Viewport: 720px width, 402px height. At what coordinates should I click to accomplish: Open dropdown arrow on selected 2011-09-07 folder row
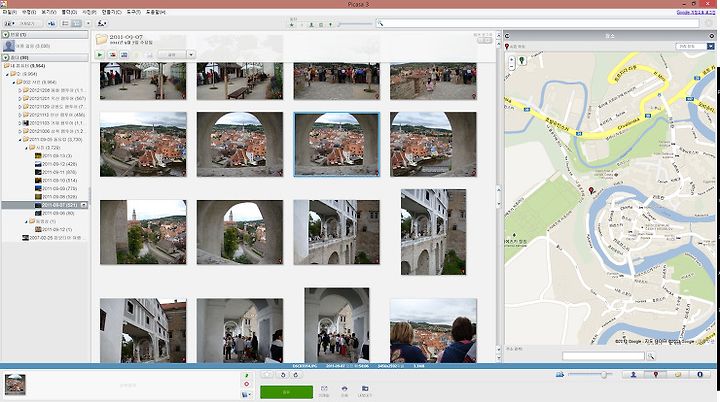tap(84, 205)
